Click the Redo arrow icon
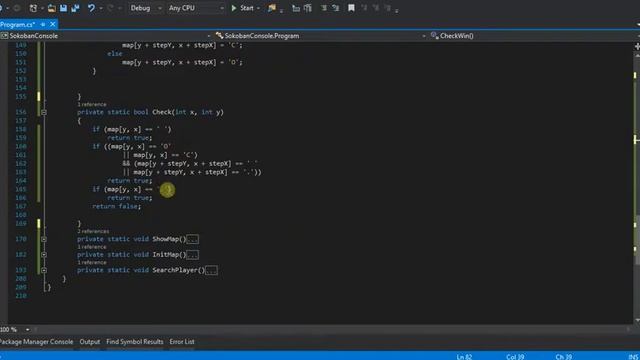This screenshot has height=360, width=640. 110,8
